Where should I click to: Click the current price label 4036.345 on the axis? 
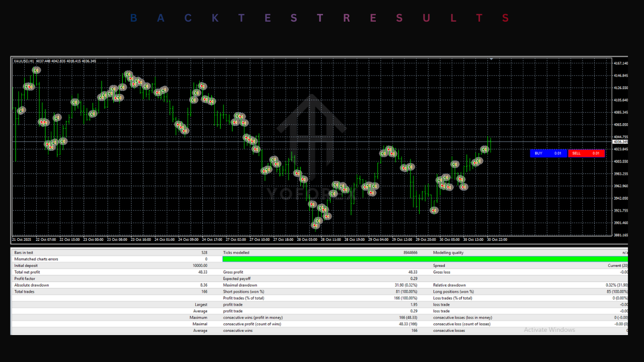point(621,142)
